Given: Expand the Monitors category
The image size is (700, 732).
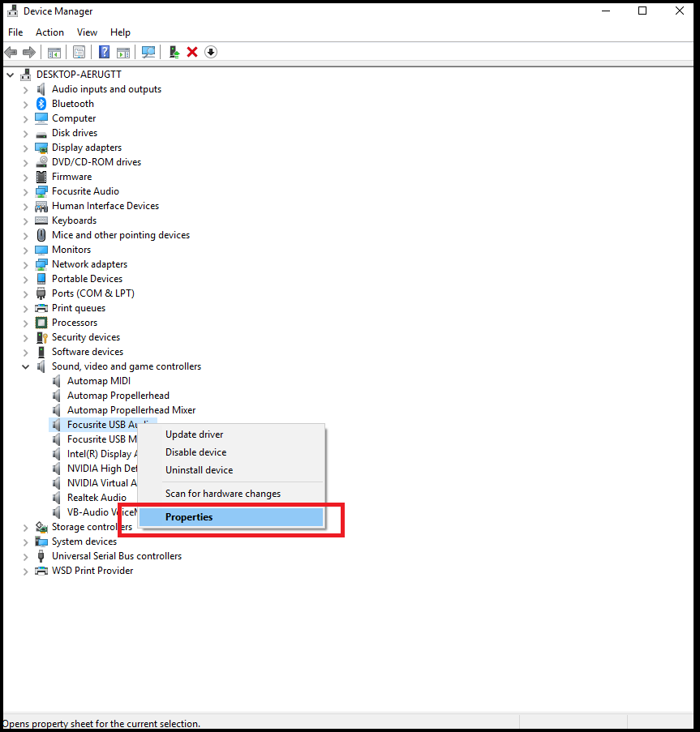Looking at the screenshot, I should tap(26, 250).
